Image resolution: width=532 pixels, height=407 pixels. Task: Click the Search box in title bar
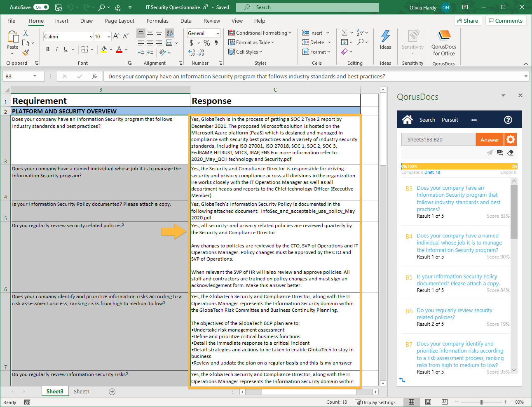pos(307,7)
